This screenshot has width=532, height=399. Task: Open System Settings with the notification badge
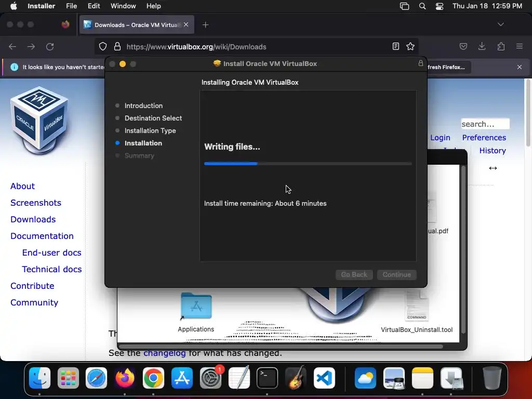[211, 378]
